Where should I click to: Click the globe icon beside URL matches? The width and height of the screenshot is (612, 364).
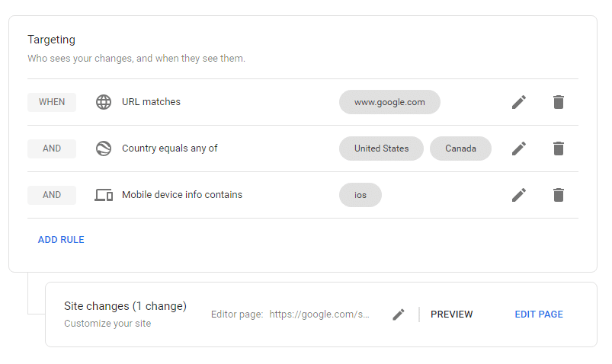[x=104, y=102]
